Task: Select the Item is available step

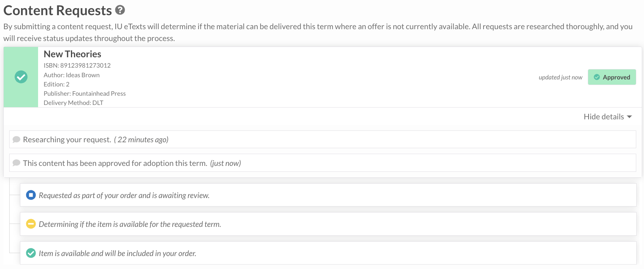Action: click(x=328, y=253)
